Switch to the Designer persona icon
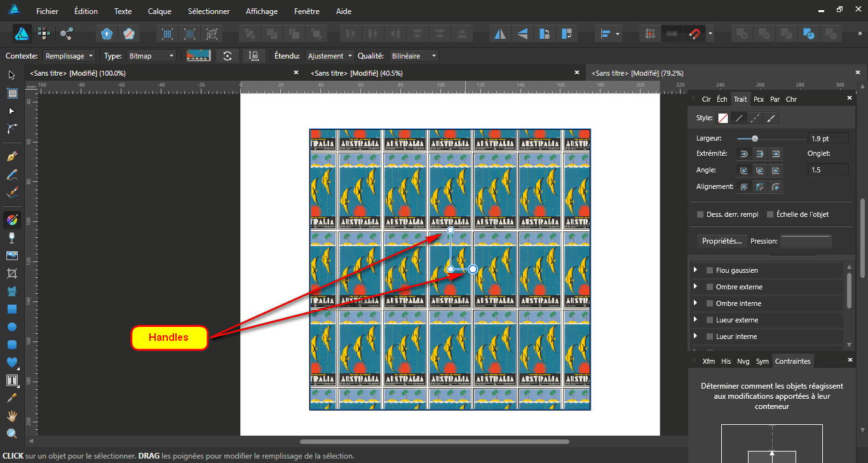Screen dimensions: 868x463 pyautogui.click(x=22, y=33)
